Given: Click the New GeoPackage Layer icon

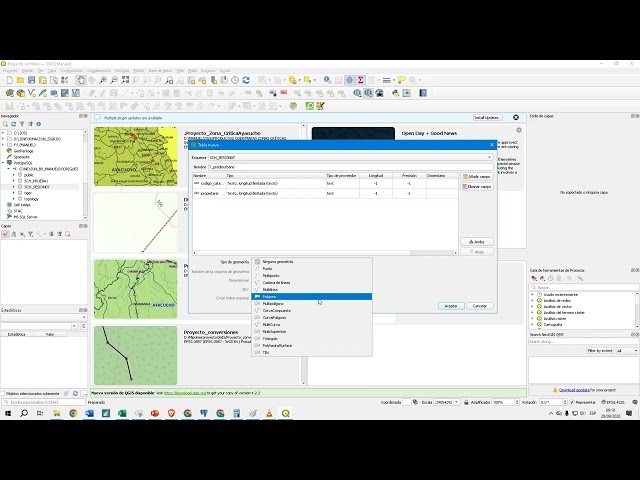Looking at the screenshot, I should [20, 93].
